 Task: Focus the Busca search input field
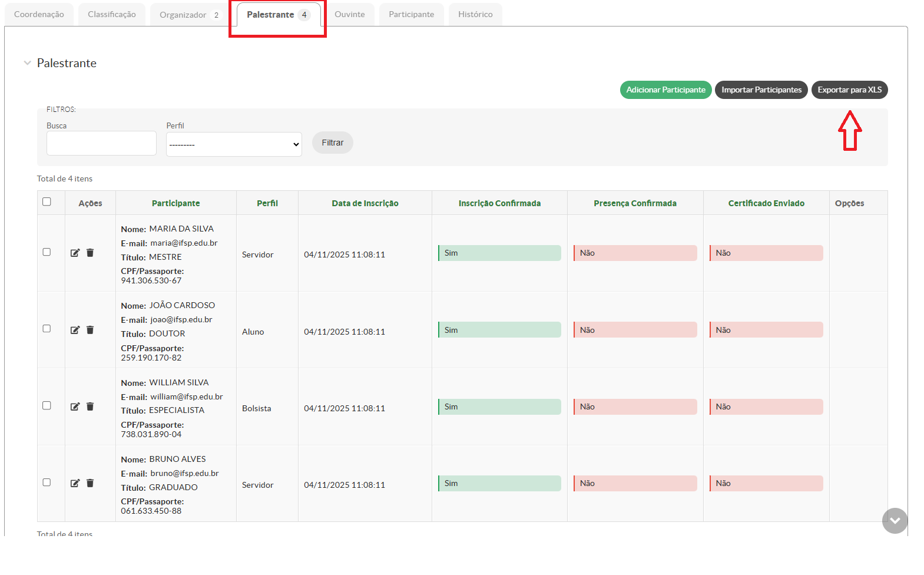click(101, 143)
